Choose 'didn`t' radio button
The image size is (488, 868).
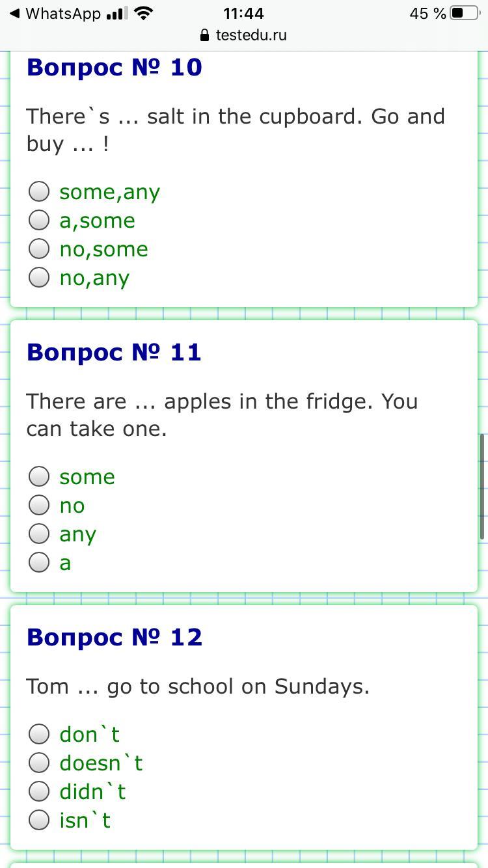pyautogui.click(x=39, y=791)
